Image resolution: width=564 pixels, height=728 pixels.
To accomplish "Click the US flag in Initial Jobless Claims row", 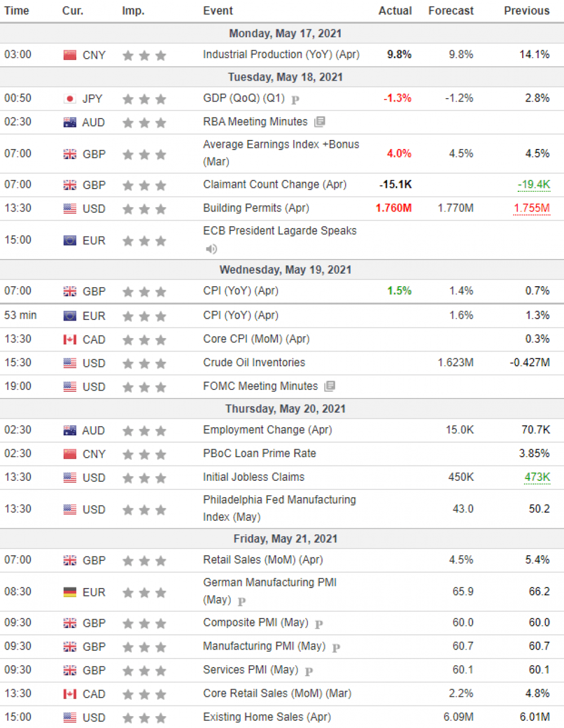I will click(x=70, y=477).
